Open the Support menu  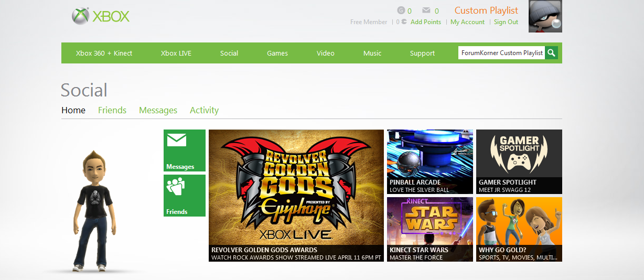(x=422, y=53)
